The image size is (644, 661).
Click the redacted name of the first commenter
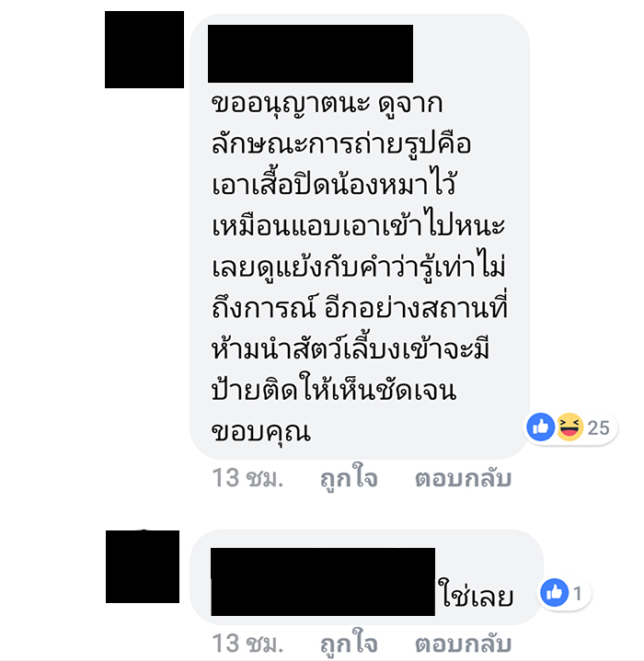(310, 53)
